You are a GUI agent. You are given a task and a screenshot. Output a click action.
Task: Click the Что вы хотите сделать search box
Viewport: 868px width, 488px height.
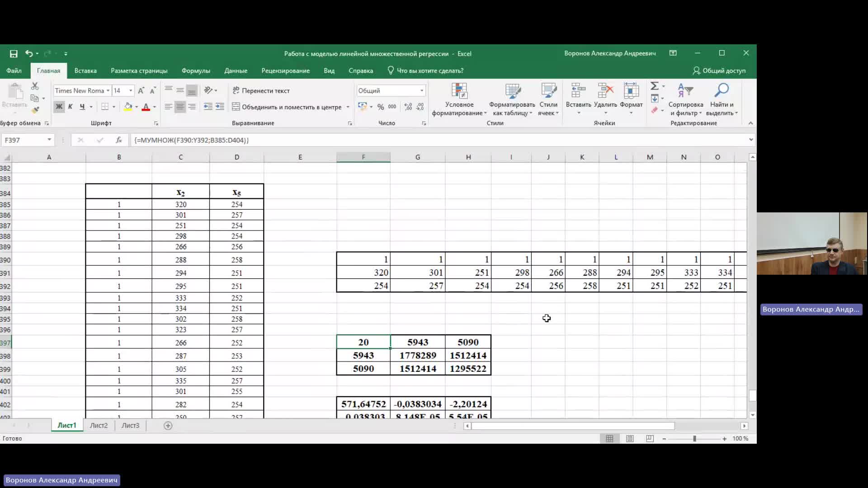point(425,70)
